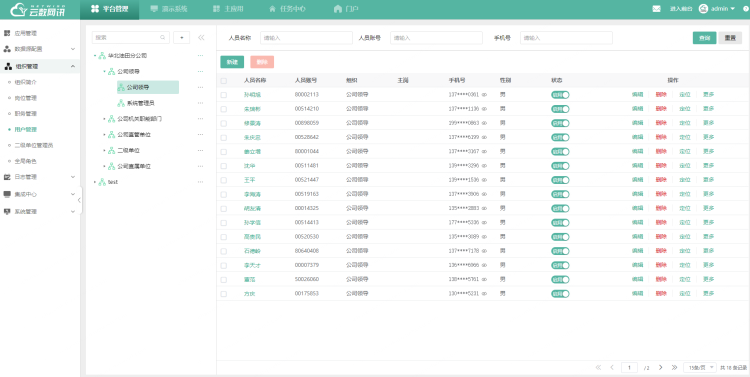Jump to first page double arrow
The height and width of the screenshot is (377, 750).
(598, 367)
